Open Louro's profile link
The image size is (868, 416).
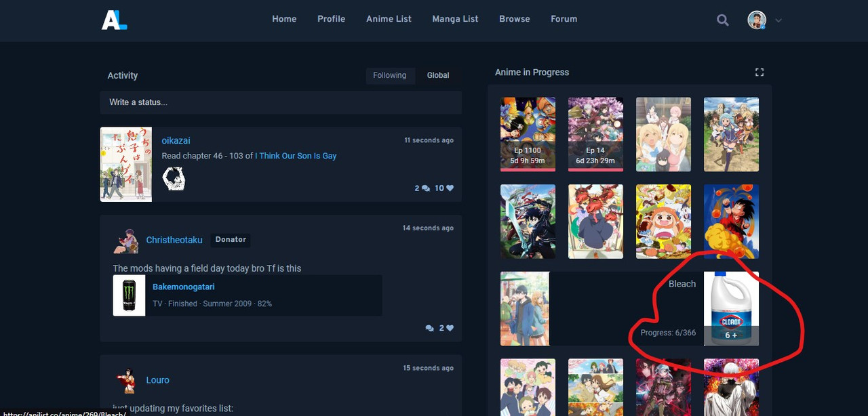[x=157, y=380]
